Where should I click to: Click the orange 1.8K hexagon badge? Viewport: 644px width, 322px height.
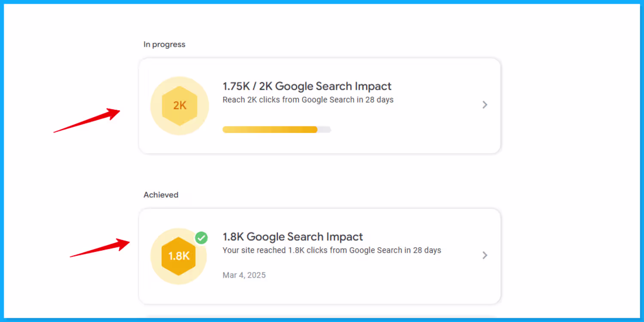[x=179, y=256]
